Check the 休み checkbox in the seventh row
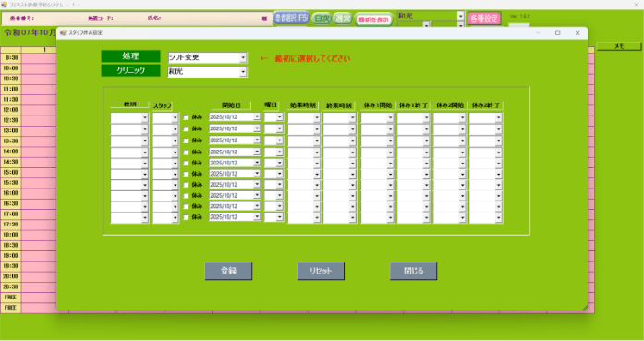 click(x=186, y=185)
